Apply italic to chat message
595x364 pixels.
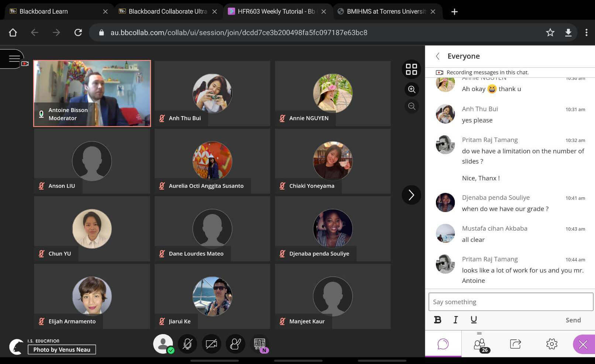tap(455, 320)
